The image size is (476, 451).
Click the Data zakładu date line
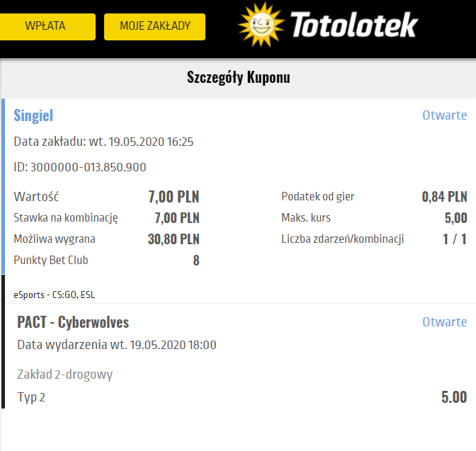(x=103, y=142)
